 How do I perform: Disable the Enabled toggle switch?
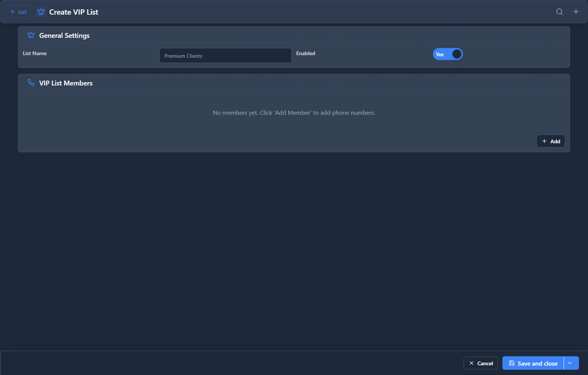[x=448, y=54]
